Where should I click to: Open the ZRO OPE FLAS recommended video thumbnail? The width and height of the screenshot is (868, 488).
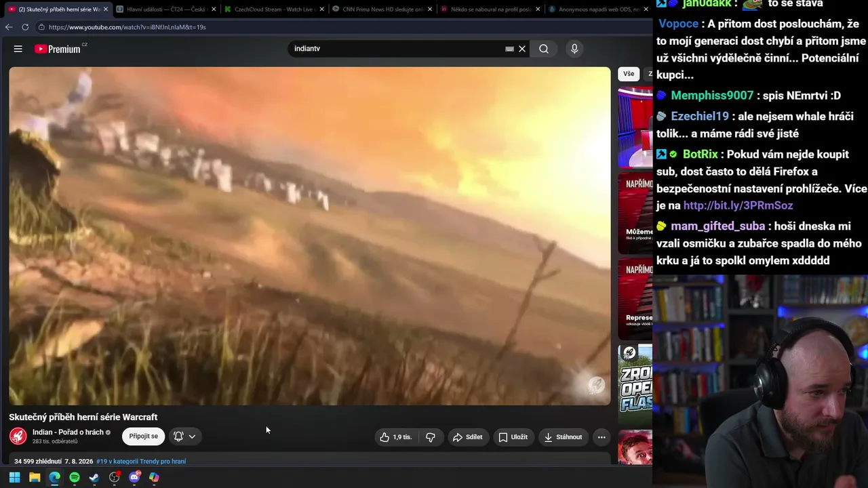tap(635, 385)
